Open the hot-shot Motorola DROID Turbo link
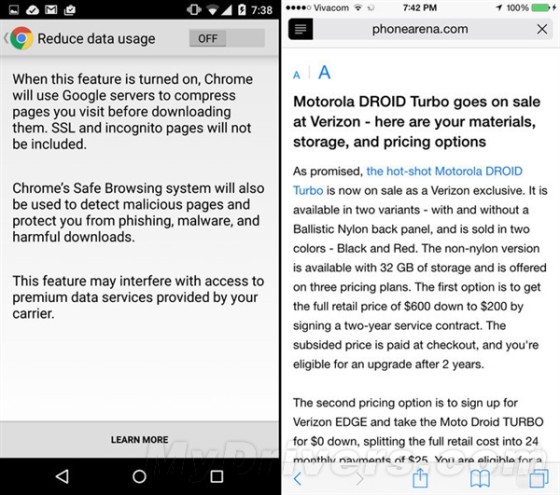This screenshot has height=495, width=560. [x=408, y=181]
